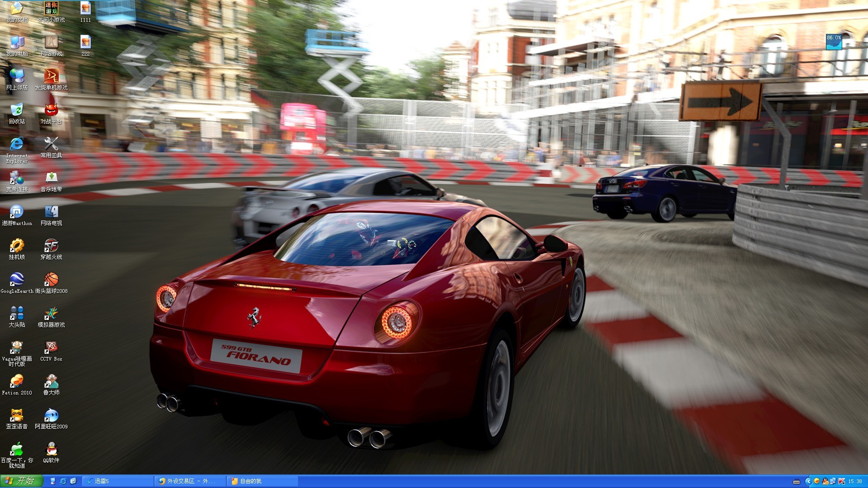Expand hidden system tray icons arrow
This screenshot has height=488, width=868.
pos(808,482)
